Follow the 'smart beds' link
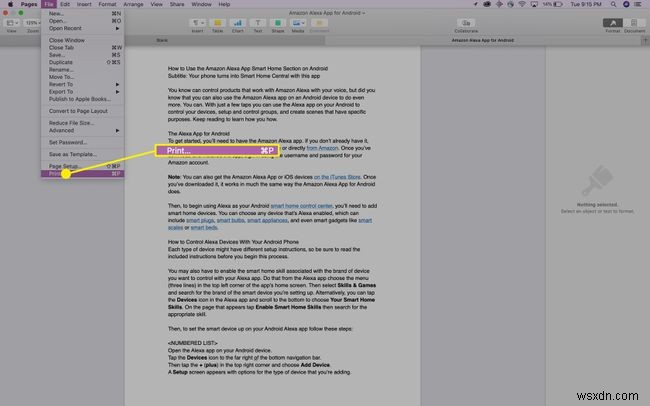 pos(204,228)
